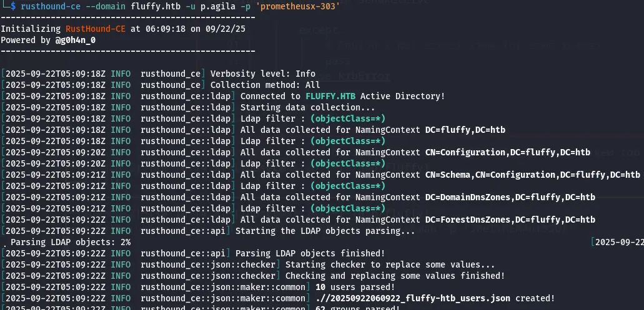This screenshot has height=310, width=644.
Task: Click the @g0h4n_0 author handle
Action: 74,40
